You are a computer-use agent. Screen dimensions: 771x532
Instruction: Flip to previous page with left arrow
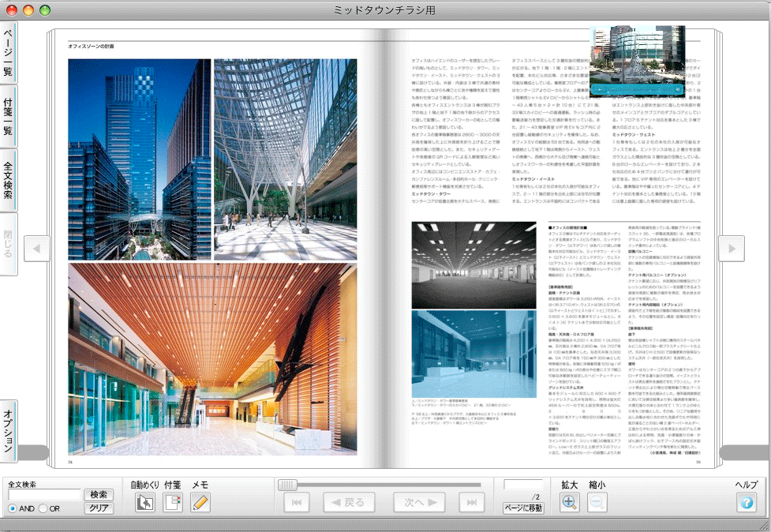(36, 249)
